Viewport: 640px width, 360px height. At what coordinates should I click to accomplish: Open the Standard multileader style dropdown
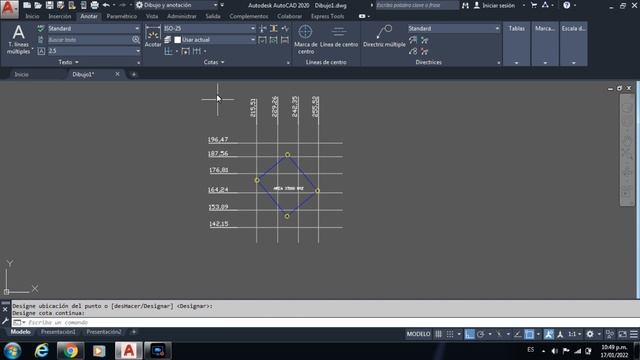(x=454, y=28)
